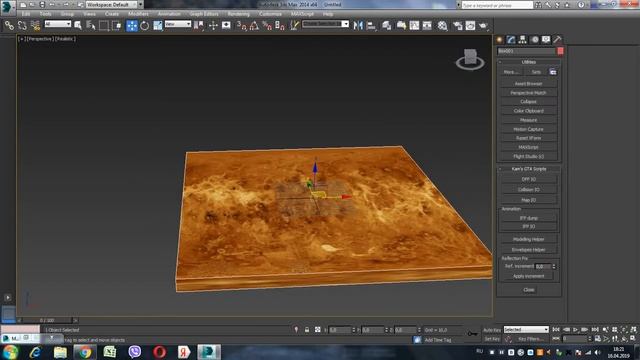The width and height of the screenshot is (640, 360).
Task: Click the Collision IO button
Action: (x=529, y=190)
